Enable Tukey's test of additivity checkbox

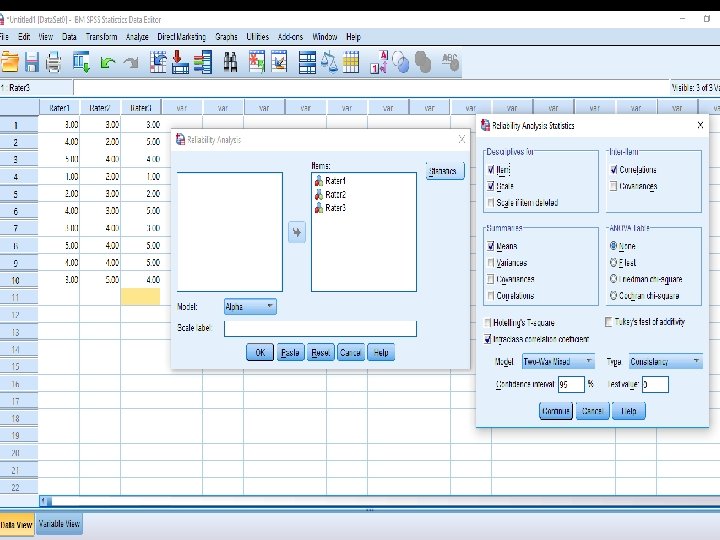click(x=609, y=322)
